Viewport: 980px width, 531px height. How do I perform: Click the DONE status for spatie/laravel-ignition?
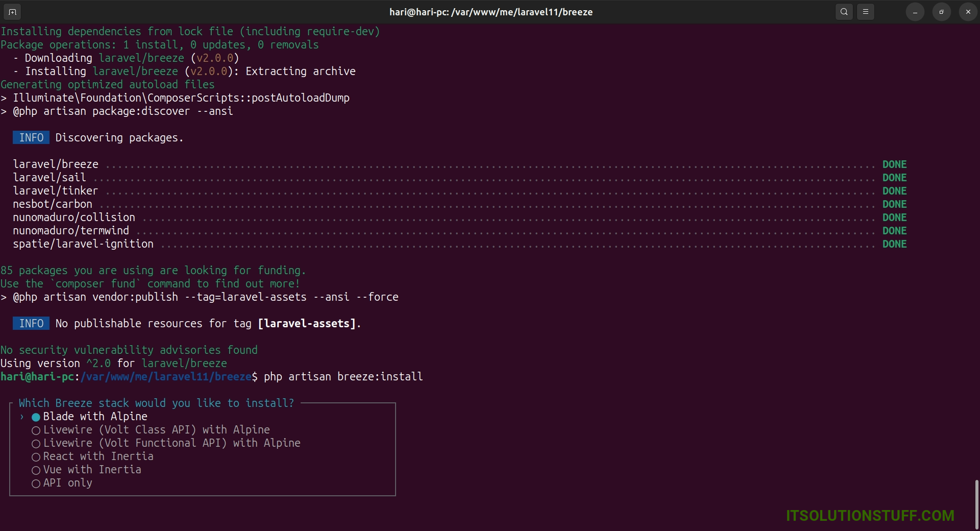895,244
